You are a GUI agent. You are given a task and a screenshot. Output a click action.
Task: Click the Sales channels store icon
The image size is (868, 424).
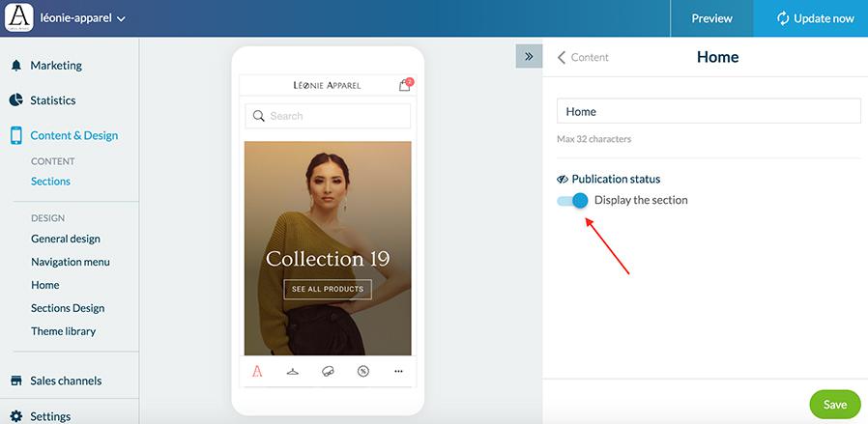[x=15, y=381]
